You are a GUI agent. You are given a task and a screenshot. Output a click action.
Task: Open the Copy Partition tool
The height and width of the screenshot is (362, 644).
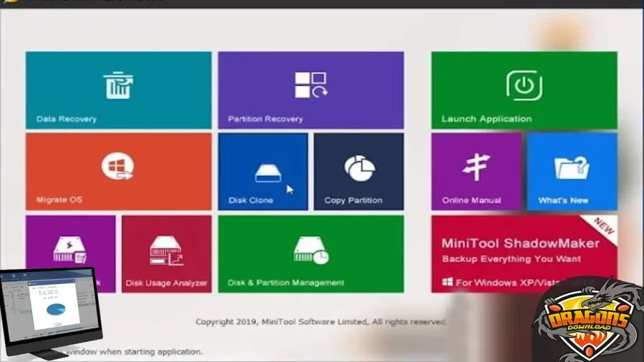[x=358, y=171]
